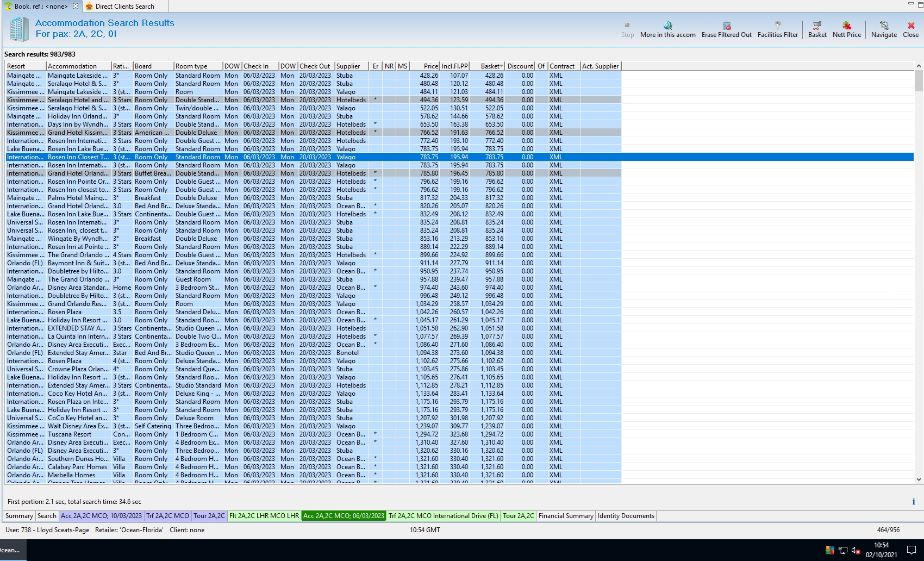
Task: Select the Trf 2A,2C MCO tab
Action: pos(167,516)
